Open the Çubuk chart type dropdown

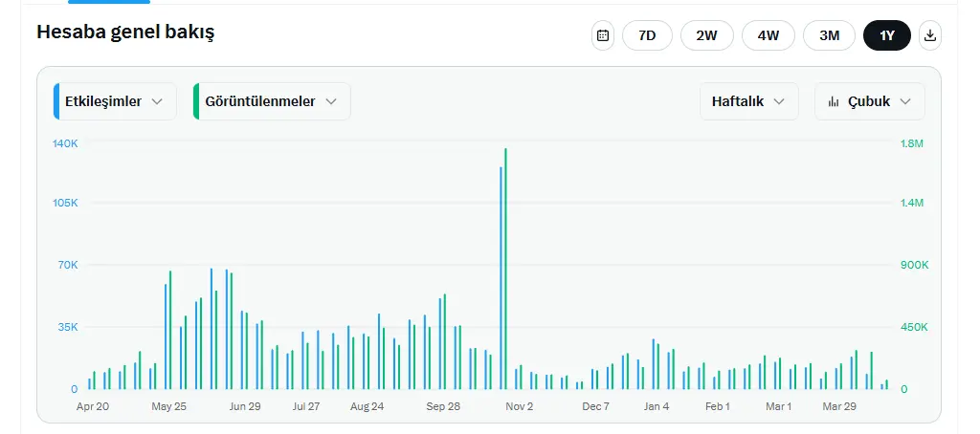869,101
